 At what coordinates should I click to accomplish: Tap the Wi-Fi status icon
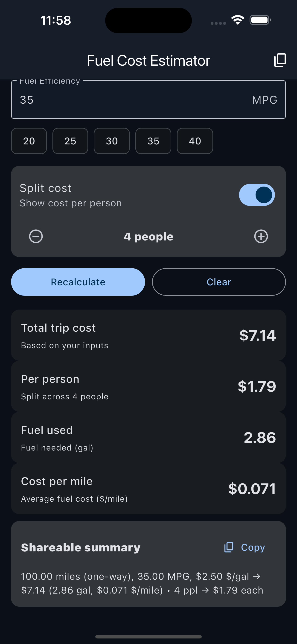pos(238,20)
